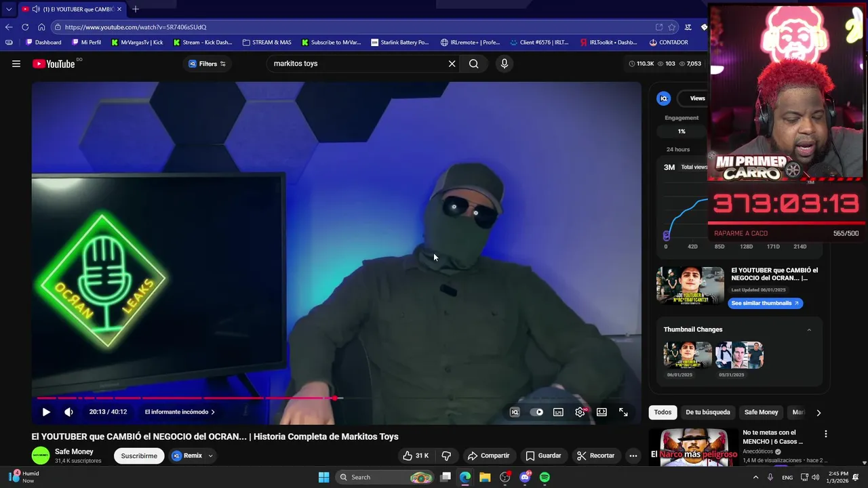Click No te metas con el MENCHO title
The image size is (868, 488).
pyautogui.click(x=772, y=436)
